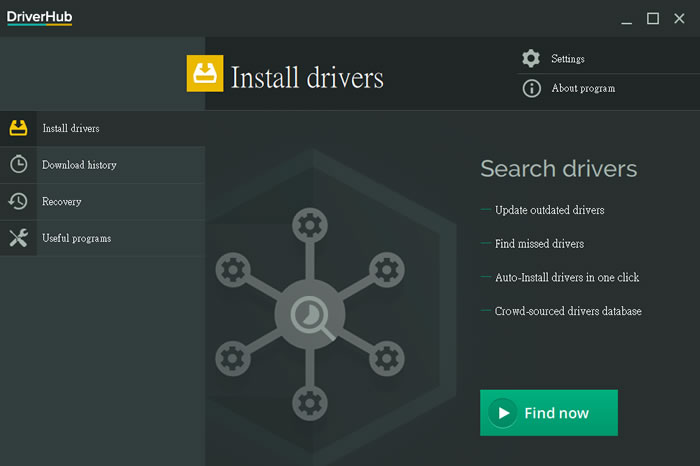Click the yellow Install drivers sidebar icon
This screenshot has height=466, width=700.
coord(18,128)
